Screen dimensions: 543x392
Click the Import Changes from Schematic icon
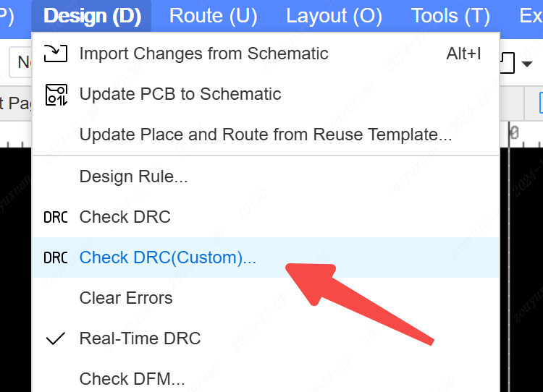click(56, 53)
